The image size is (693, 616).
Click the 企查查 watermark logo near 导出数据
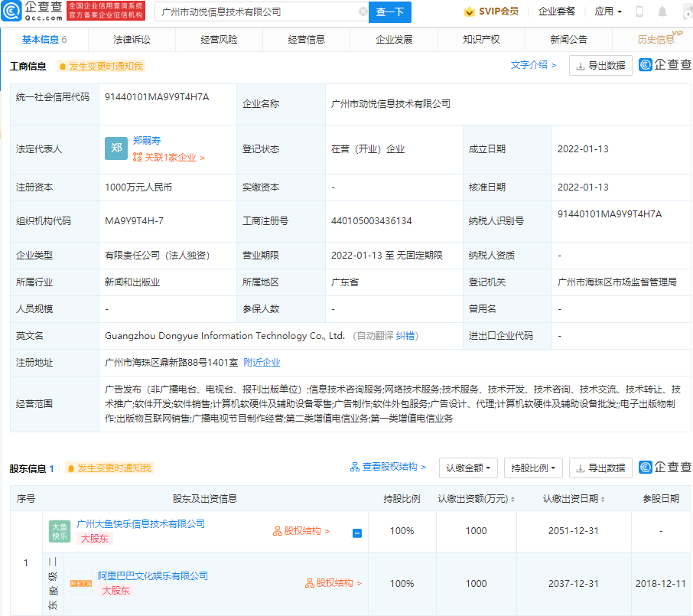646,65
